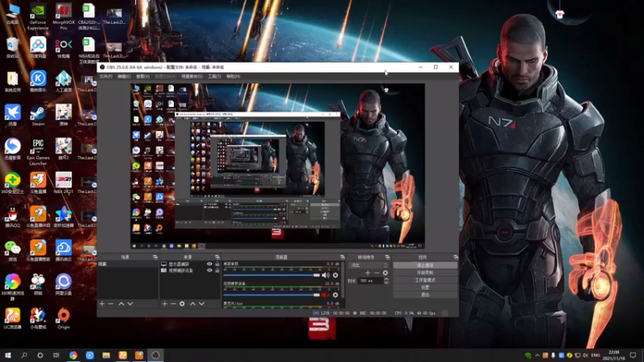Remove the selected scene with the minus icon

tap(110, 304)
